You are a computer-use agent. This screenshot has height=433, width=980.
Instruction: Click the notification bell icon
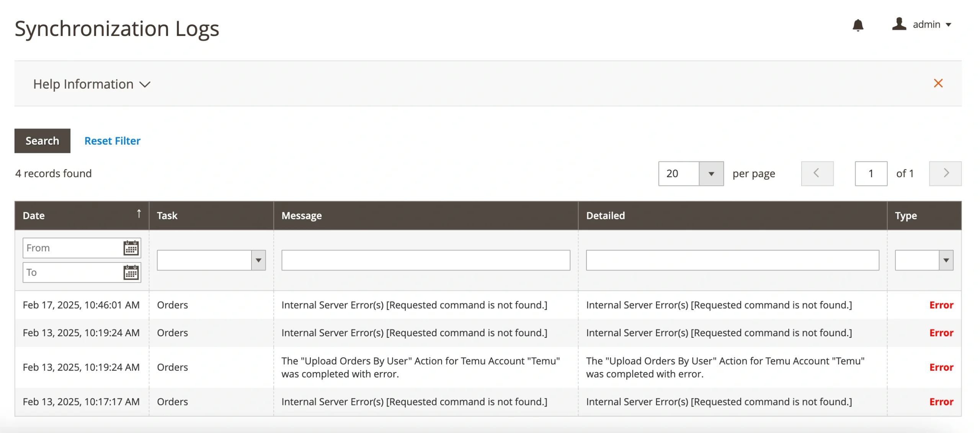coord(857,25)
